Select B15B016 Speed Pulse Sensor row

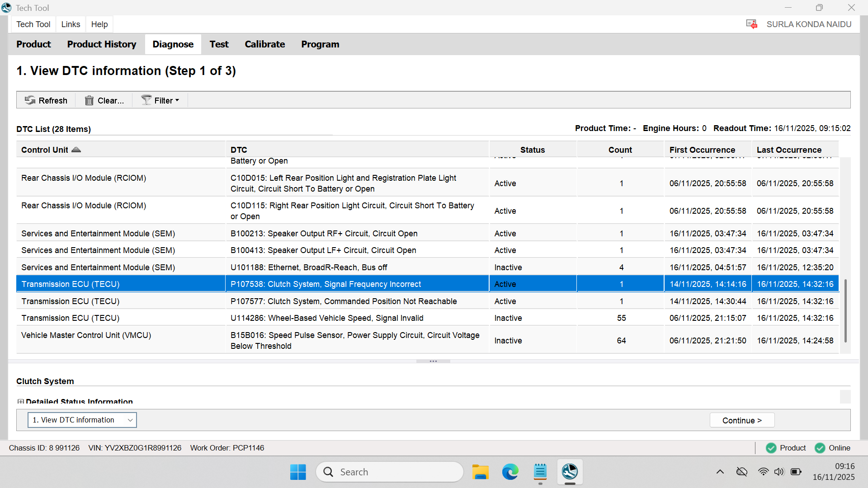pos(428,340)
